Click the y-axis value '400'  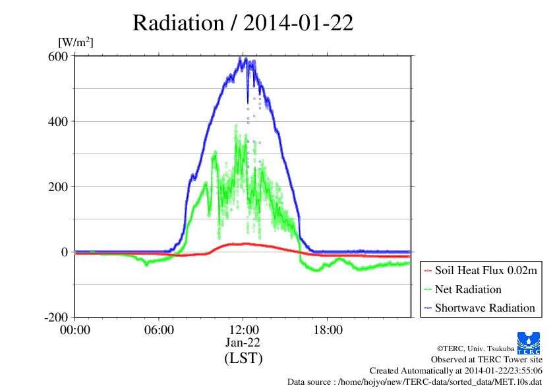(58, 122)
